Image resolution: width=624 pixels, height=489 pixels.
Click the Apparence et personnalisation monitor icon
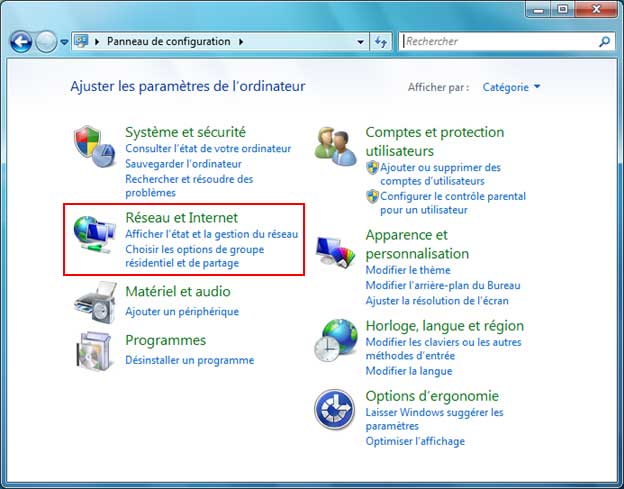click(x=335, y=251)
